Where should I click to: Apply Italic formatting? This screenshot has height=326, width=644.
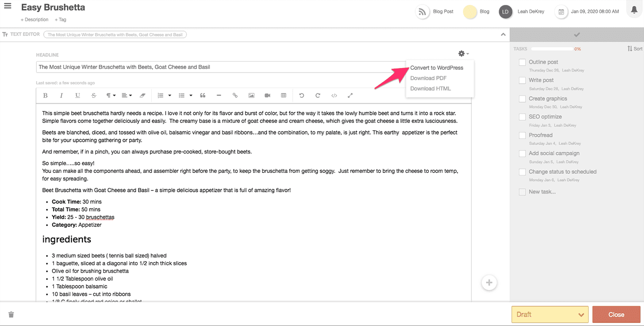(61, 95)
